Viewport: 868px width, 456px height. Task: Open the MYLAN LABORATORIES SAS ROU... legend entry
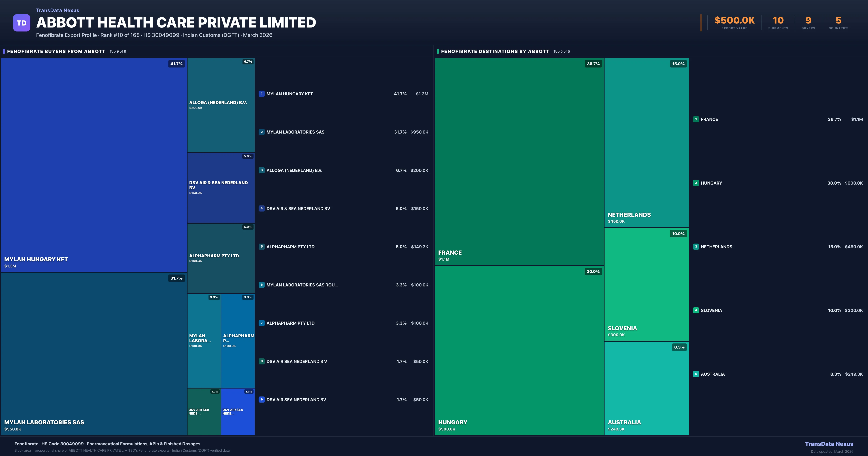[302, 285]
